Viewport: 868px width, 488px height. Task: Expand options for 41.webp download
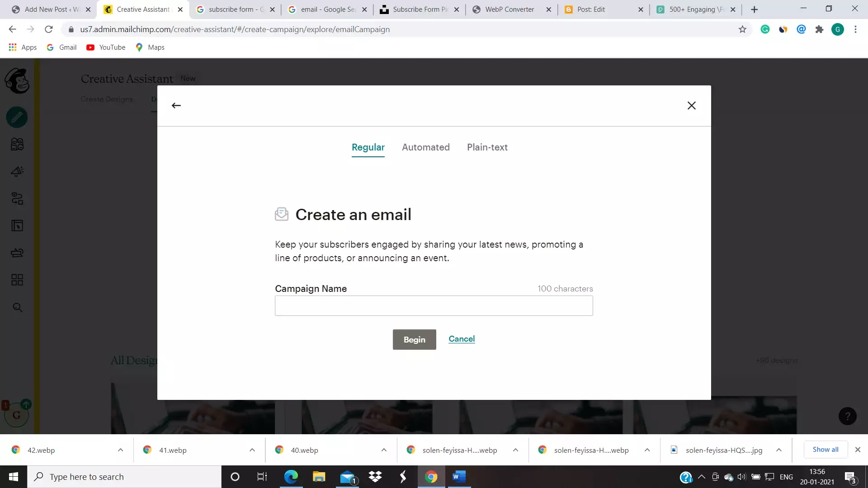pyautogui.click(x=252, y=450)
